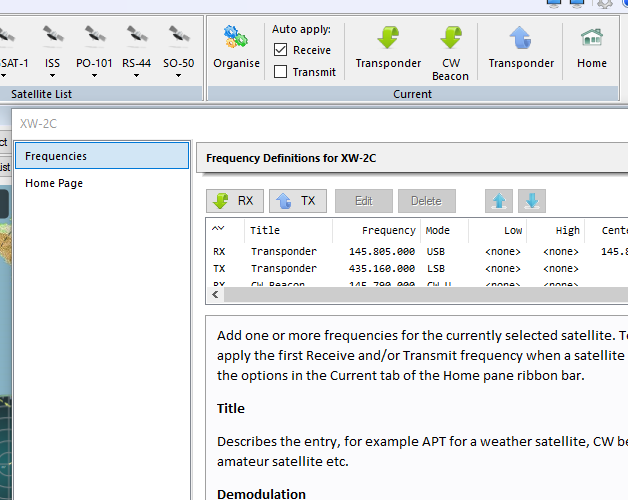Apply the CW Beacon green arrow
628x500 pixels.
[451, 37]
